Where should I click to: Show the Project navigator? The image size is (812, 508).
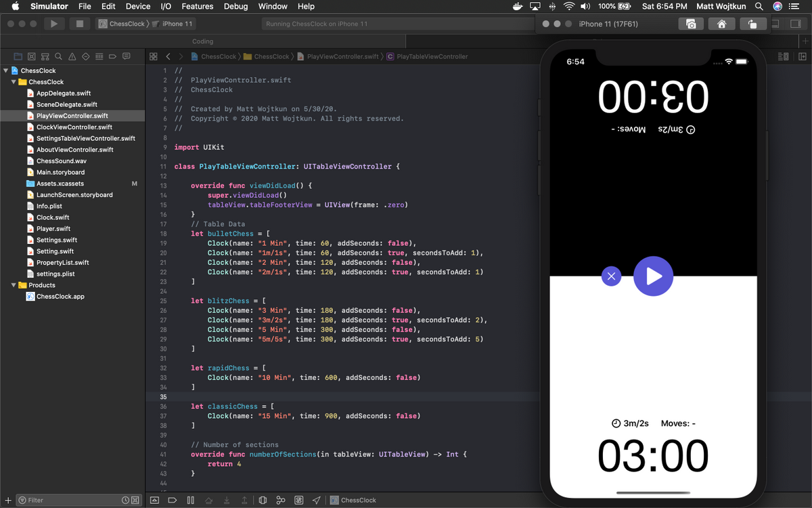click(18, 56)
